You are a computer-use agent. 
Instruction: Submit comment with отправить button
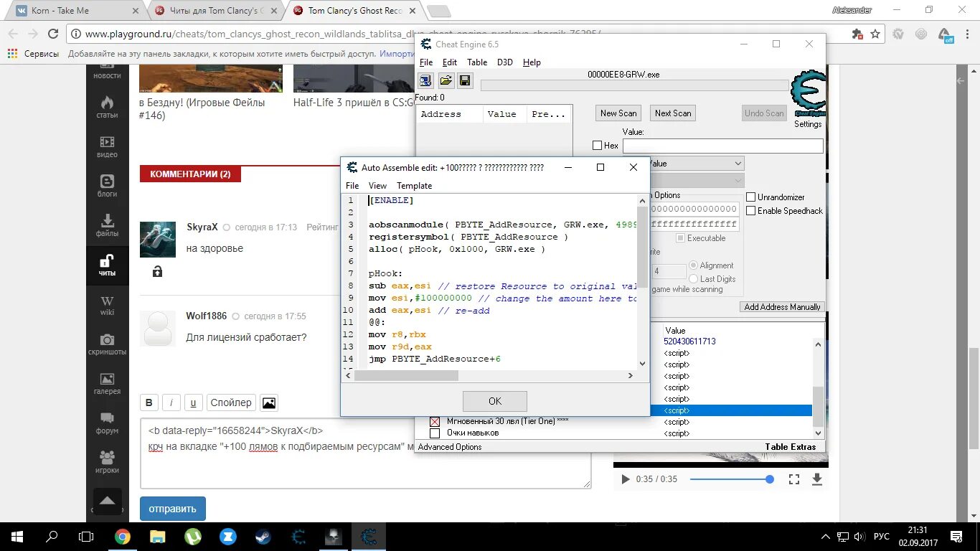[172, 509]
